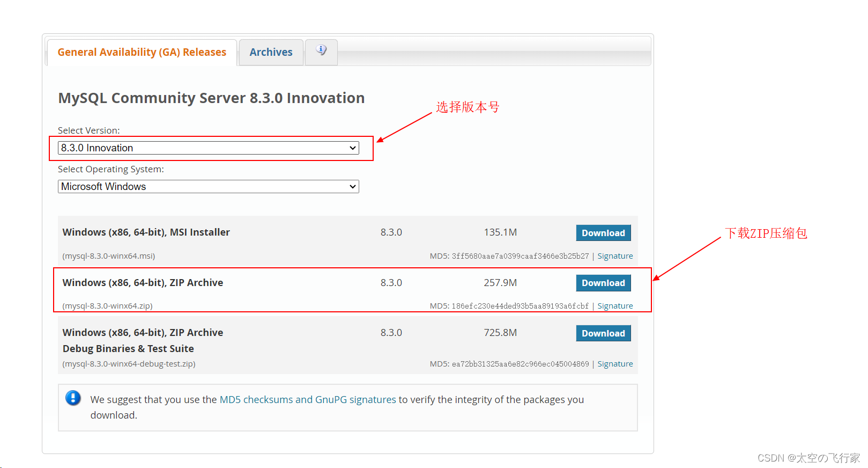Follow MD5 checksums and GnuPG signatures link
The height and width of the screenshot is (468, 868).
[308, 400]
